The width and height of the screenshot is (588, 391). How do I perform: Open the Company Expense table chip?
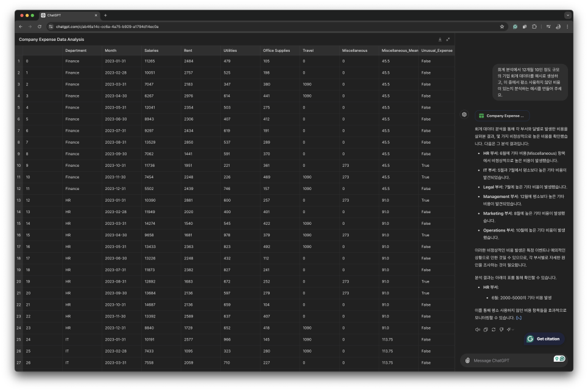tap(502, 116)
